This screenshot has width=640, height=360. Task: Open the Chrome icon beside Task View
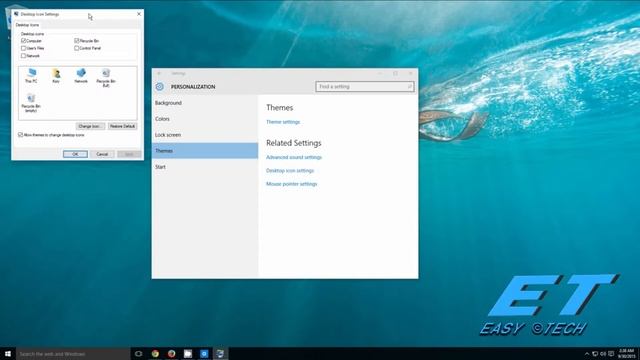pos(155,353)
